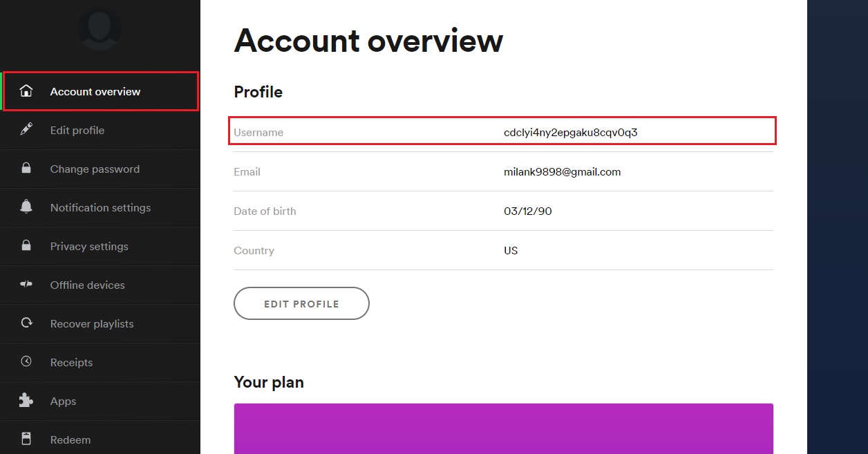Click the clock icon next to Receipts
This screenshot has width=868, height=454.
(26, 362)
